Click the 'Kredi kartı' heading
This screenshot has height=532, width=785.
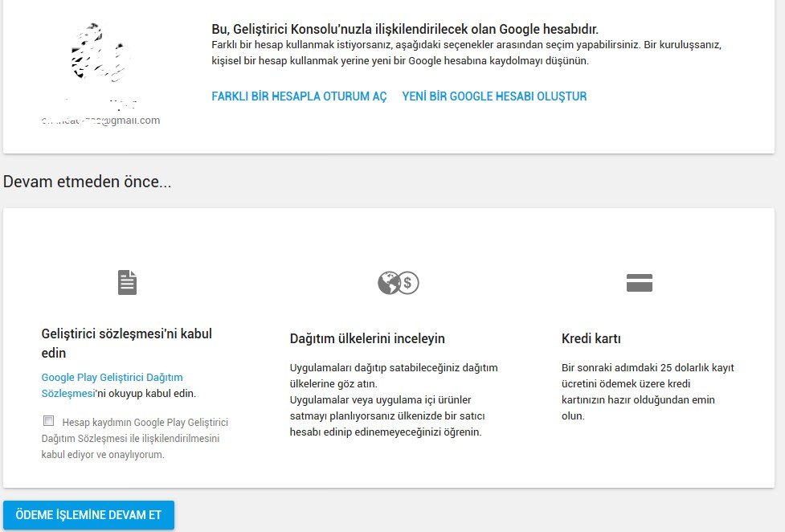[591, 338]
